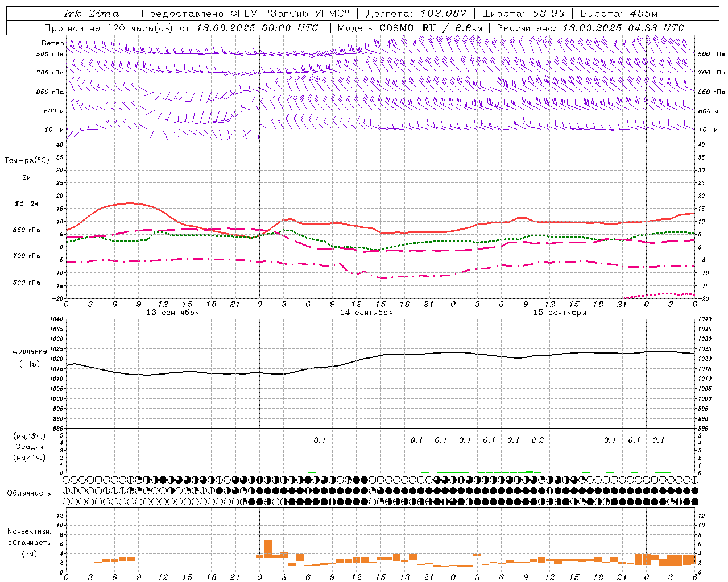
Task: Click the '2м' temperature legend entry
Action: click(27, 178)
